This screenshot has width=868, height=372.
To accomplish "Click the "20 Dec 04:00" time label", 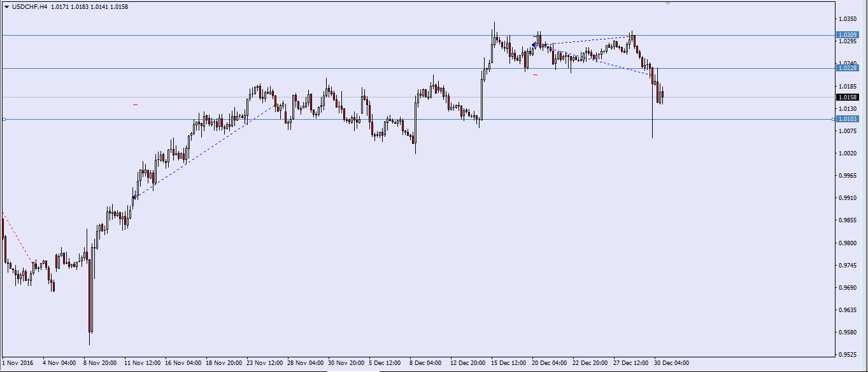I will (x=550, y=362).
